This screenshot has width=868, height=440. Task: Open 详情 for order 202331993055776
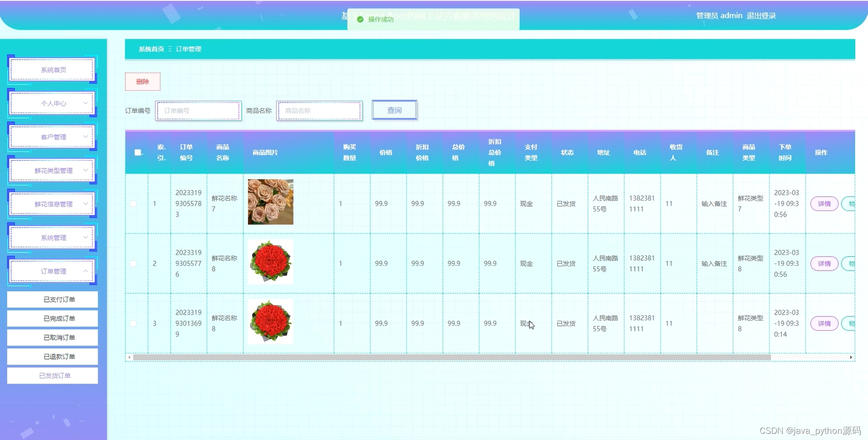(x=824, y=264)
